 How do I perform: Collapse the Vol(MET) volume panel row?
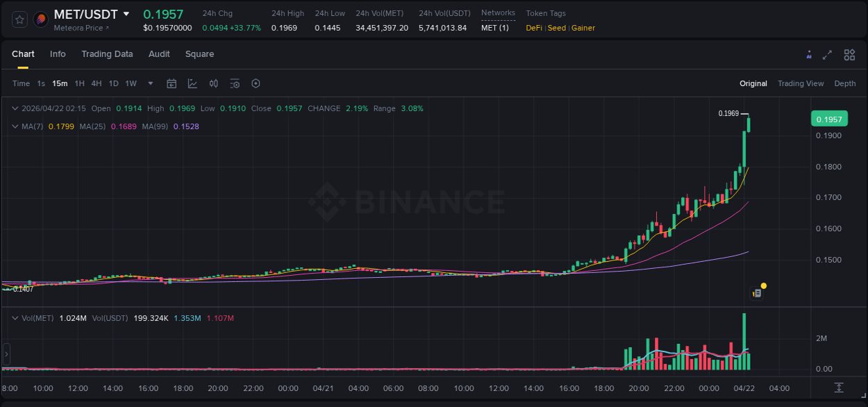coord(15,317)
